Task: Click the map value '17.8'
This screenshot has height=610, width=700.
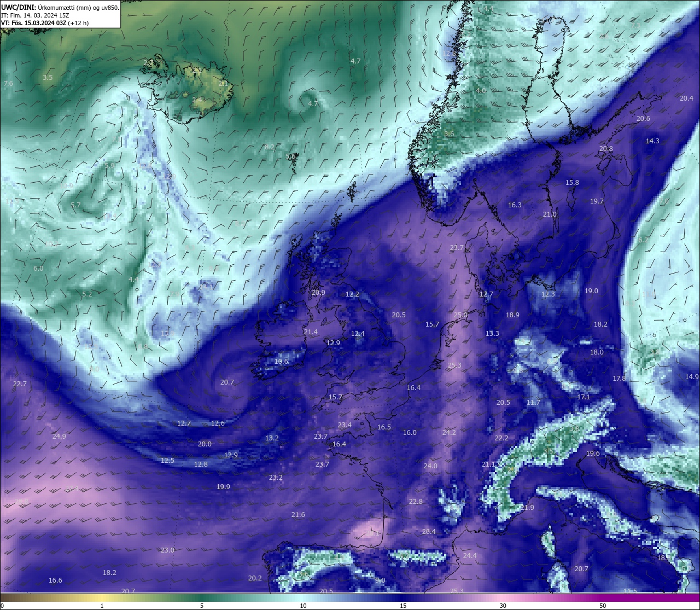Action: (x=619, y=379)
